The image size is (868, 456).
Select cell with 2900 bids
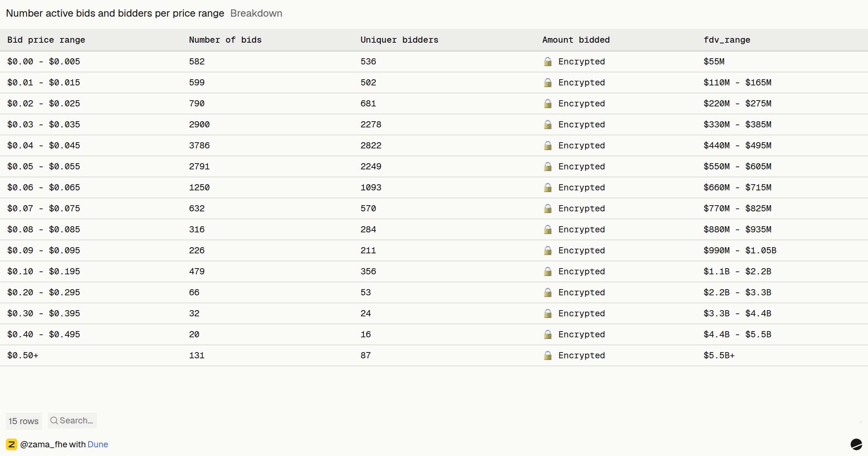coord(199,124)
